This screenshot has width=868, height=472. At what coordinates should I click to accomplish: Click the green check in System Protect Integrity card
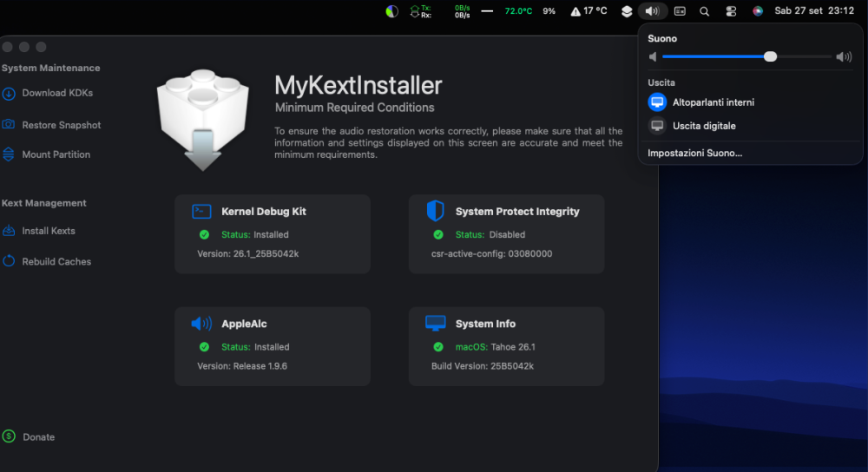(x=438, y=234)
